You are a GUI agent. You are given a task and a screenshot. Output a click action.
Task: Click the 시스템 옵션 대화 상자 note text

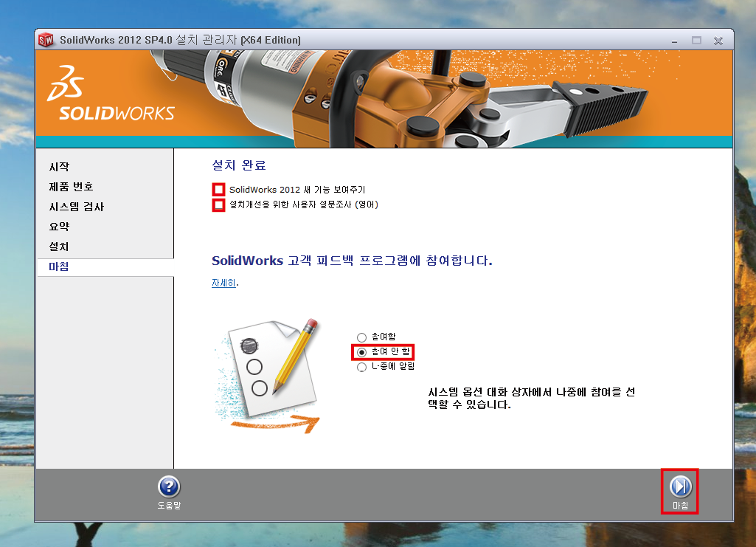(531, 399)
